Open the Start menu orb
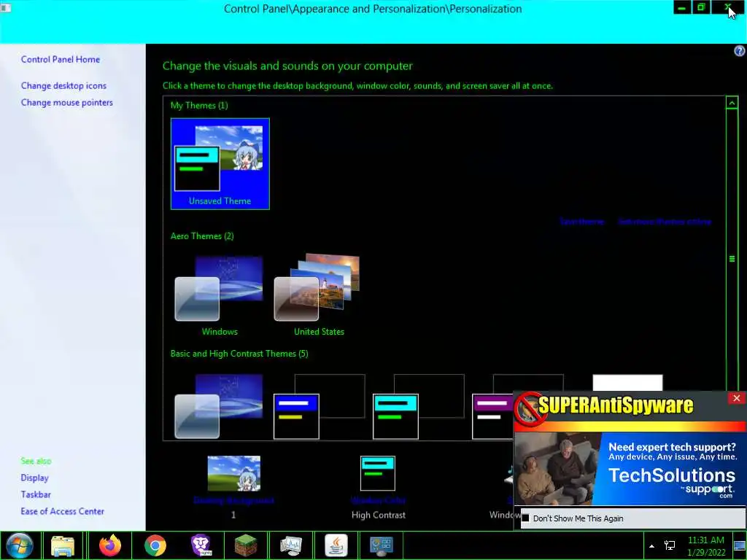747x560 pixels. (x=20, y=545)
